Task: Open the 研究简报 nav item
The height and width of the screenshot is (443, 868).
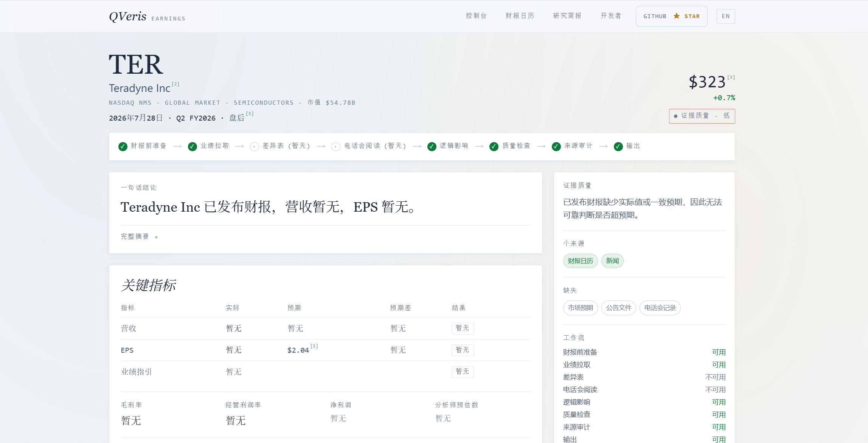Action: (x=567, y=16)
